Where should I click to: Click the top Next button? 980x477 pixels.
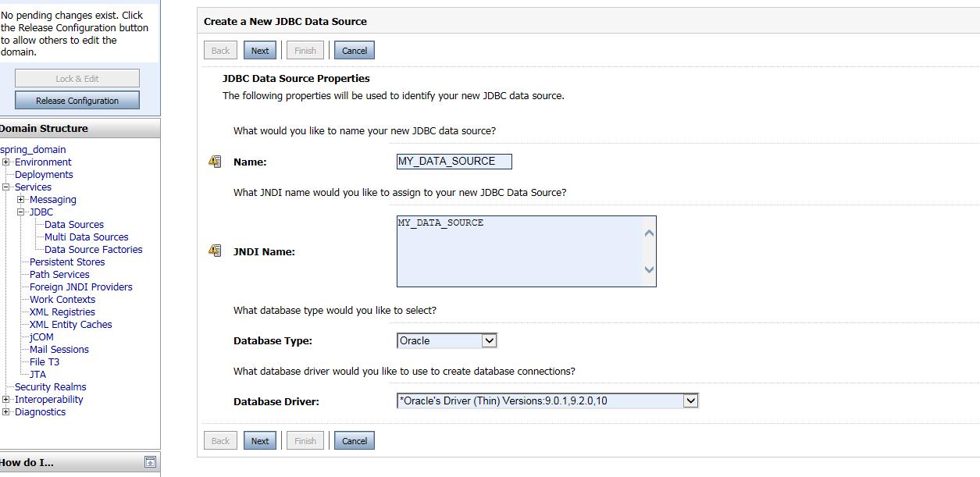tap(260, 51)
